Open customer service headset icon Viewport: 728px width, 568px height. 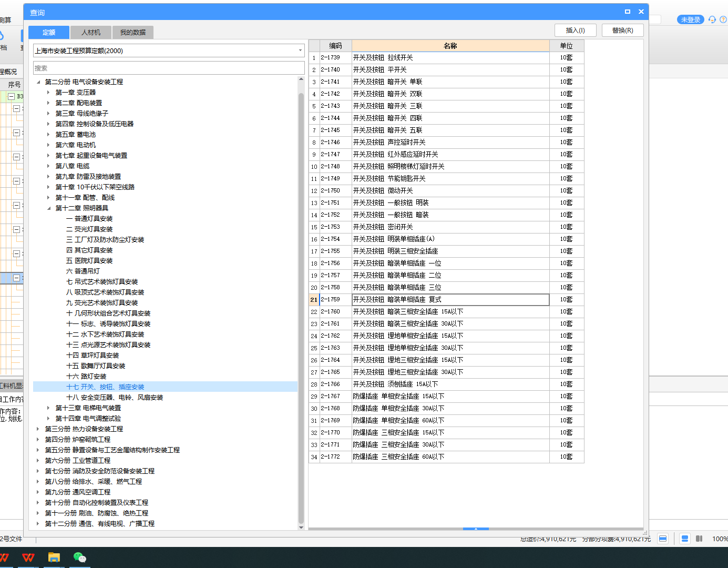pyautogui.click(x=712, y=19)
